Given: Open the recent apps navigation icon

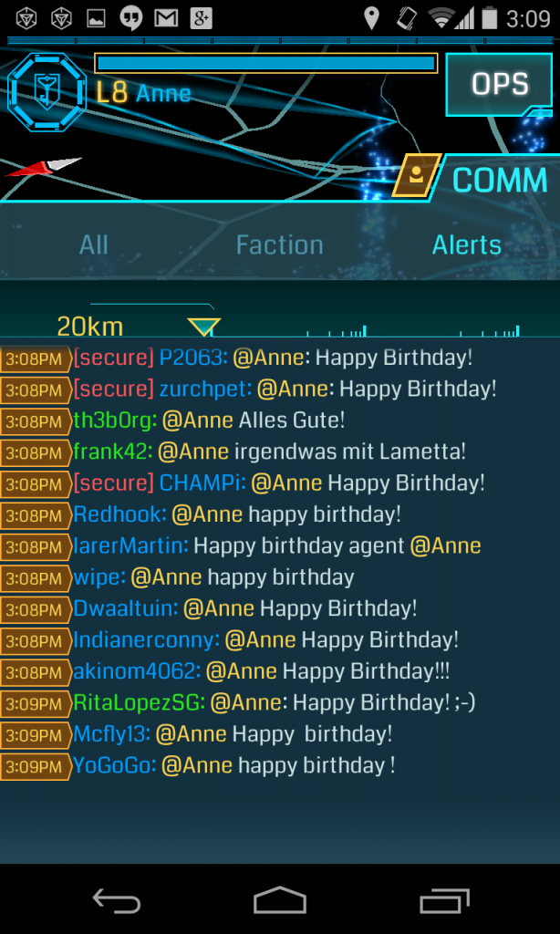Looking at the screenshot, I should (444, 900).
